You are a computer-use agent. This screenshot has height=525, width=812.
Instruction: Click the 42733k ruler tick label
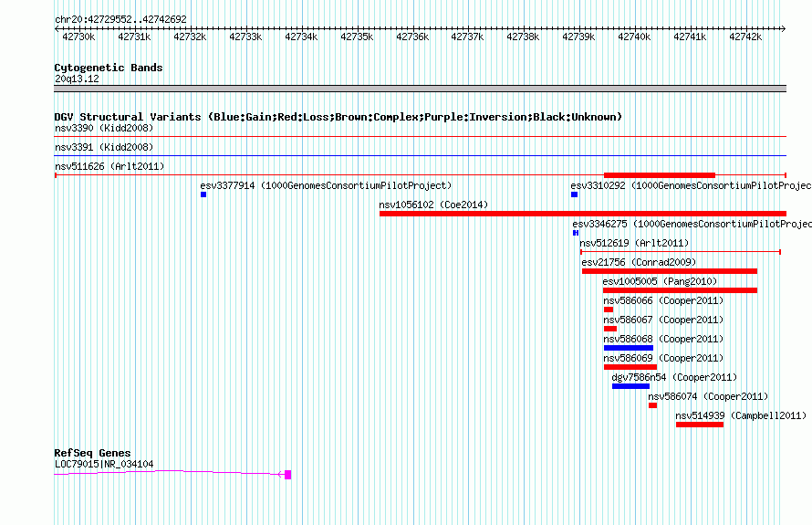click(x=245, y=37)
